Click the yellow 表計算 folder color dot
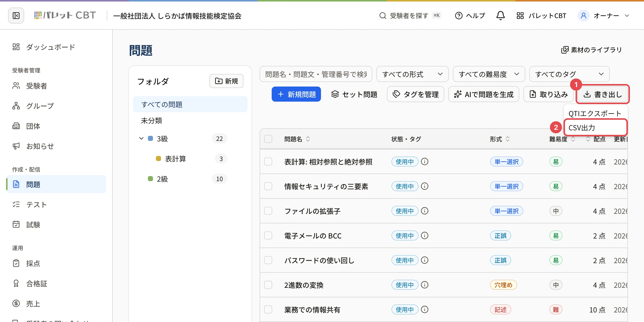644x322 pixels. (158, 158)
